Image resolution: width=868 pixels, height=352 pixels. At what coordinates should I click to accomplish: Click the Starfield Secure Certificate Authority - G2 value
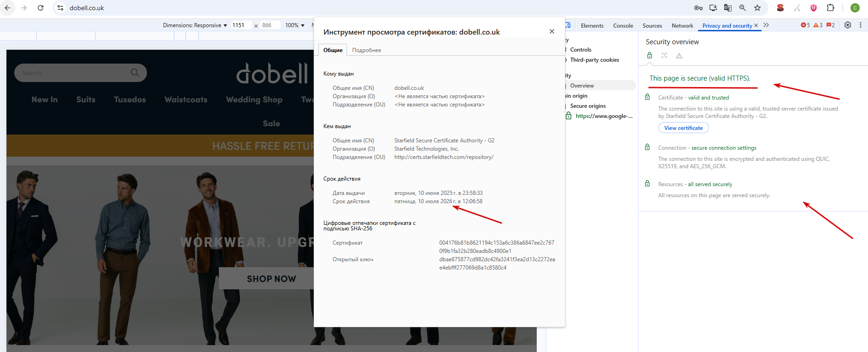pyautogui.click(x=444, y=141)
